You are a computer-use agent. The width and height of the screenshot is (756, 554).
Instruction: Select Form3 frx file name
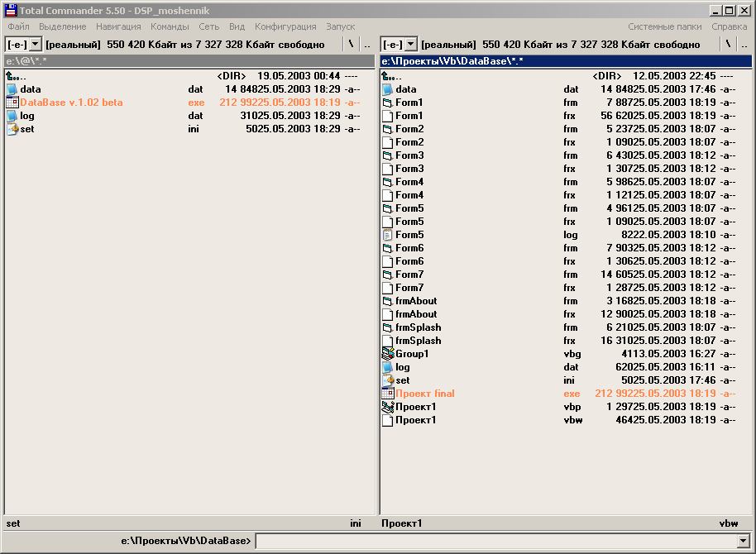coord(409,169)
